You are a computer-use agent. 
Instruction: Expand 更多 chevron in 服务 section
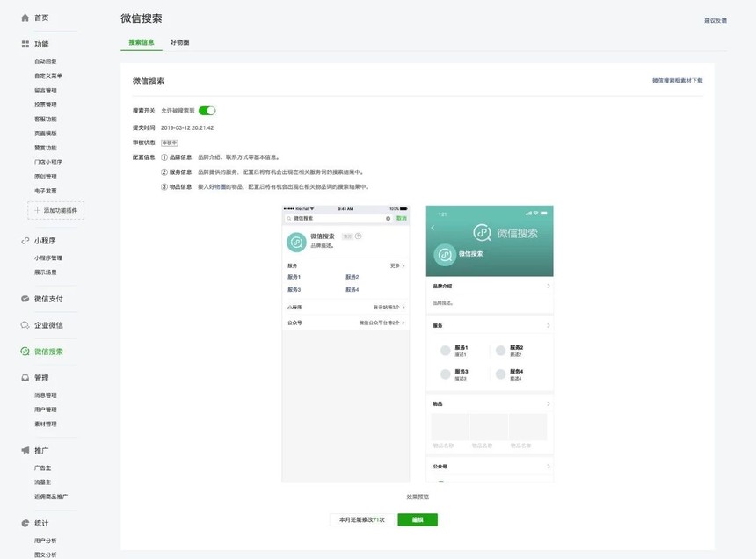[x=403, y=265]
